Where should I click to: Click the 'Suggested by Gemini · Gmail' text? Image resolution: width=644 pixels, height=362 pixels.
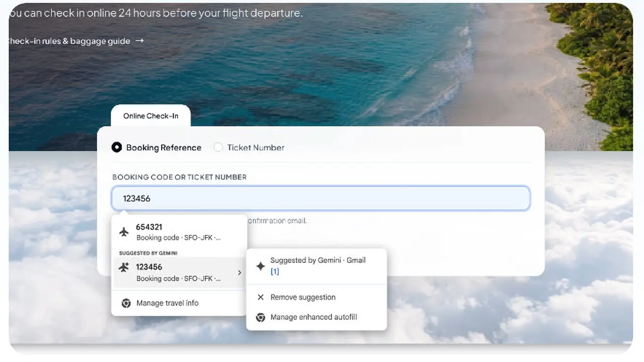pos(318,260)
